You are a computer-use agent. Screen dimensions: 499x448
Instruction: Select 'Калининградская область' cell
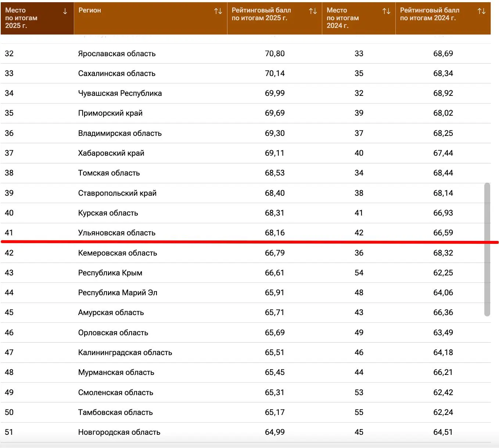click(x=125, y=353)
